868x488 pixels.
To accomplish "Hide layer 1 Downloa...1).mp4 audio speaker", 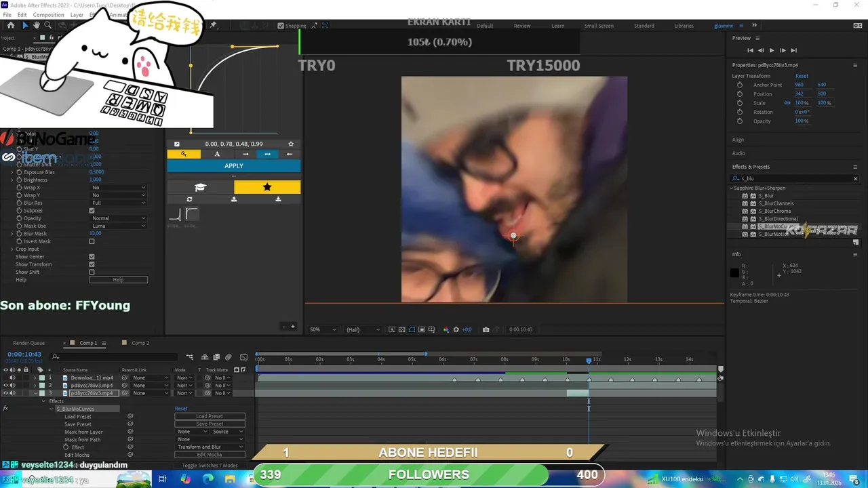I will tap(12, 378).
